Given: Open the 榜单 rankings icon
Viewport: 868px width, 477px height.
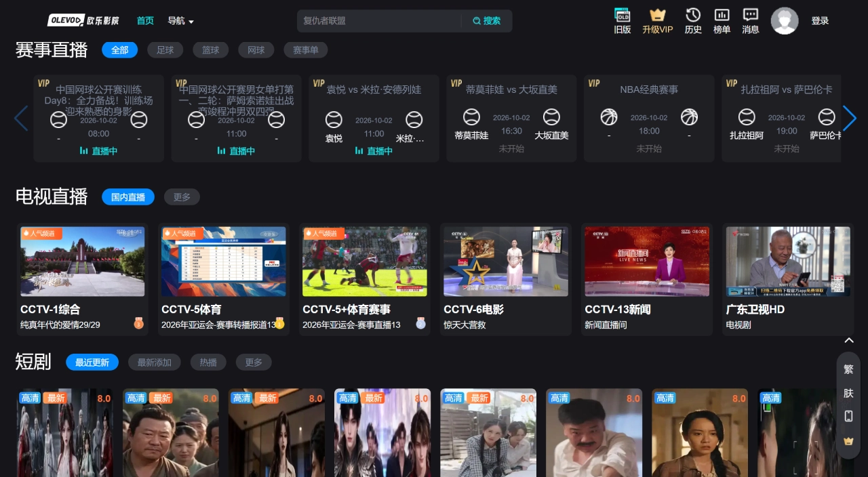Looking at the screenshot, I should pos(722,15).
